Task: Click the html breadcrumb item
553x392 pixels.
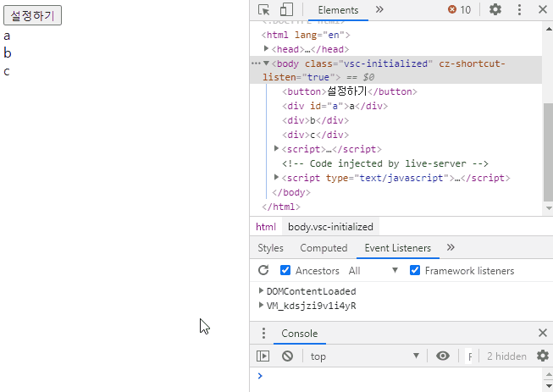Action: point(266,227)
